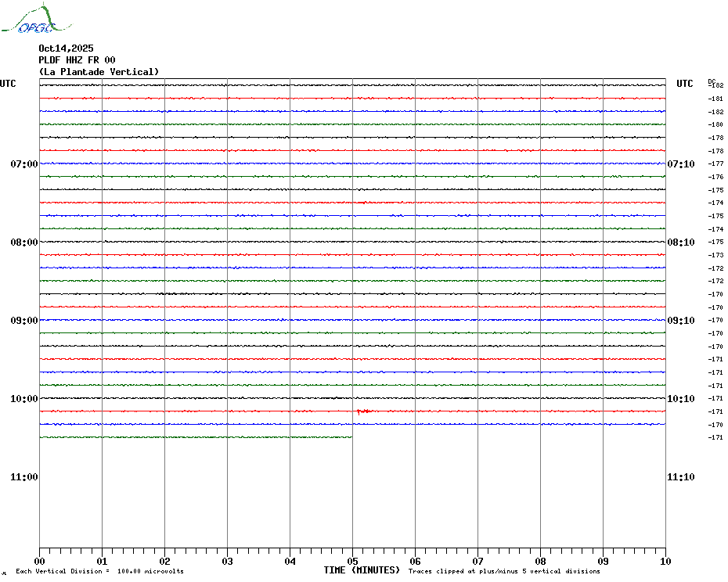
Task: Click the 07 minute axis label
Action: tap(478, 562)
